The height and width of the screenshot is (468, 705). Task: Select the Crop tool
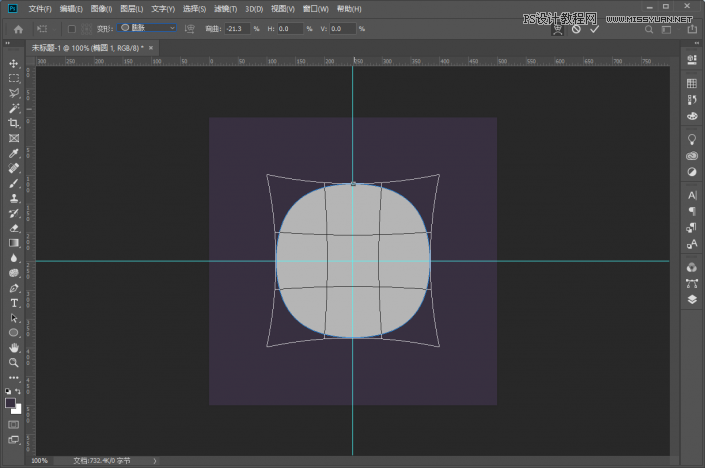[13, 123]
